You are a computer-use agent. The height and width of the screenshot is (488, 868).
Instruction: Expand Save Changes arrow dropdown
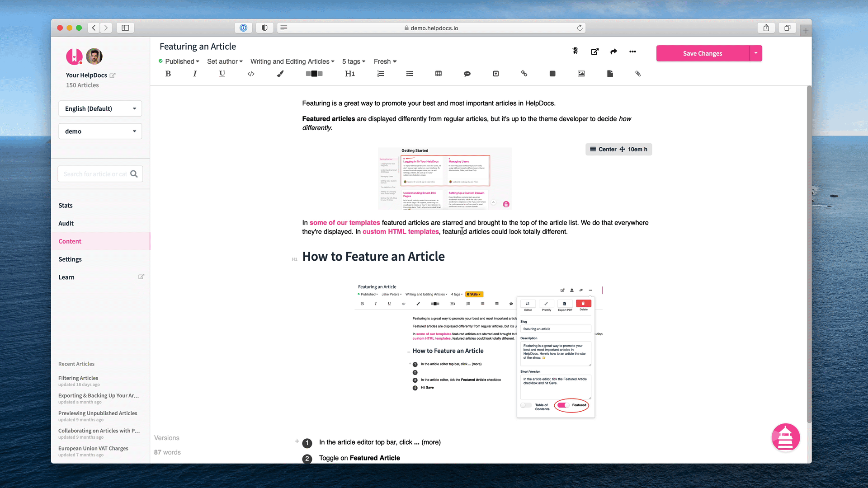tap(756, 53)
